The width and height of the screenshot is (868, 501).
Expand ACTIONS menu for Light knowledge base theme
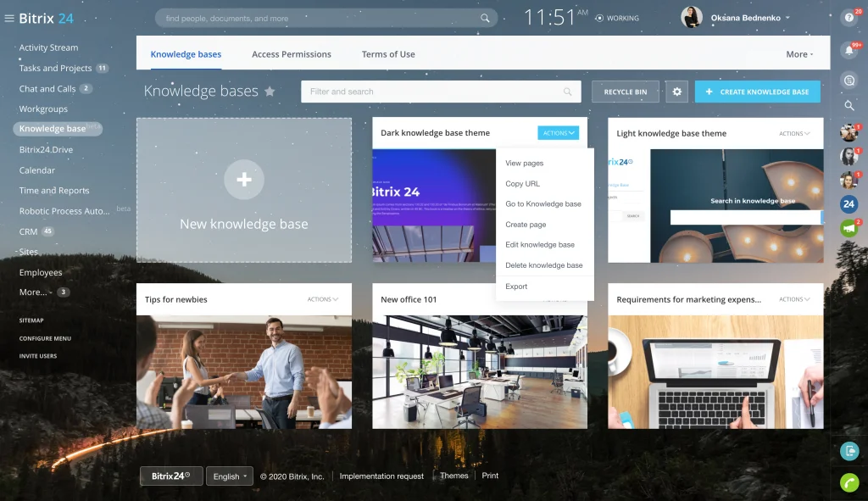point(794,133)
